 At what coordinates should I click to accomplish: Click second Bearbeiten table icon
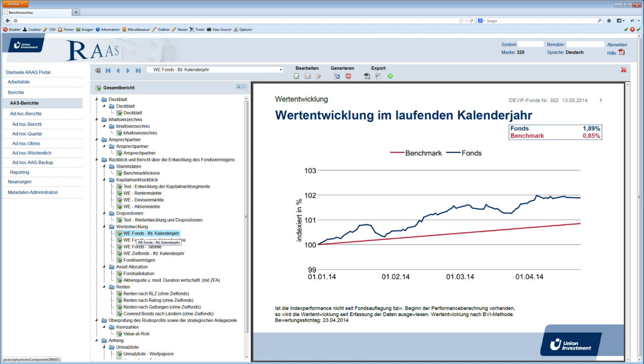point(307,76)
